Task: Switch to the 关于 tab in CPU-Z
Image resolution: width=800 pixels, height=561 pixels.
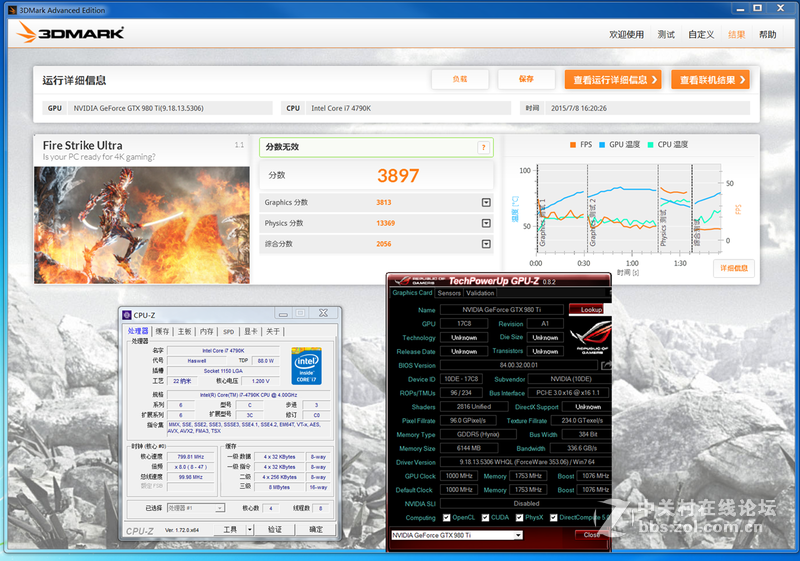Action: point(273,332)
